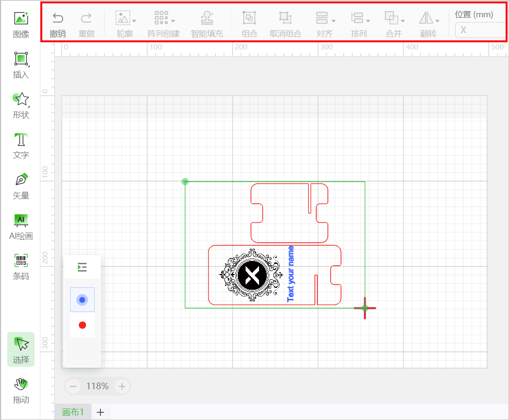The width and height of the screenshot is (509, 420).
Task: Open the AI绘画 drawing tool
Action: point(21,226)
